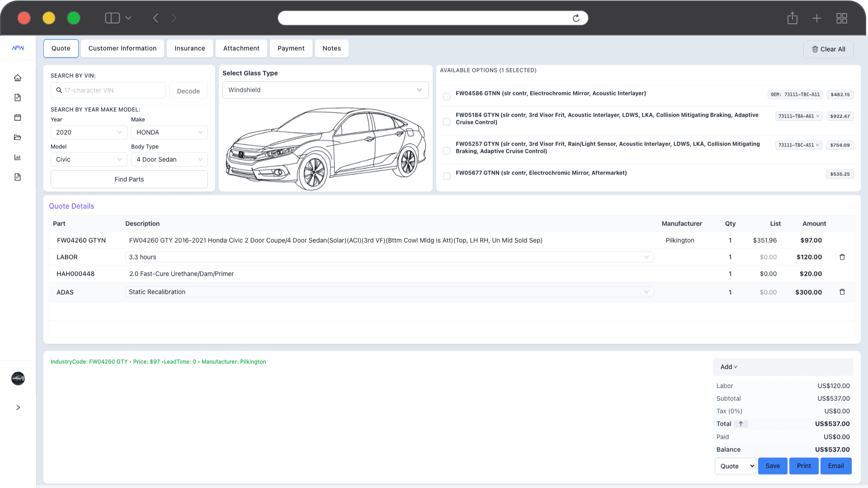This screenshot has width=868, height=488.
Task: Open the Body Type dropdown
Action: pyautogui.click(x=169, y=160)
